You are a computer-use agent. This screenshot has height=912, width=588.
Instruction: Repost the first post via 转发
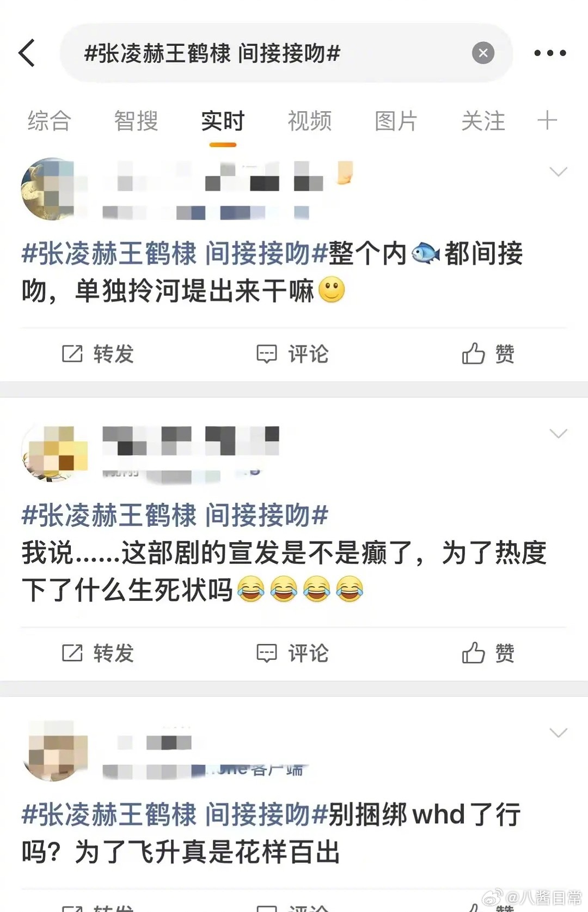pyautogui.click(x=97, y=354)
